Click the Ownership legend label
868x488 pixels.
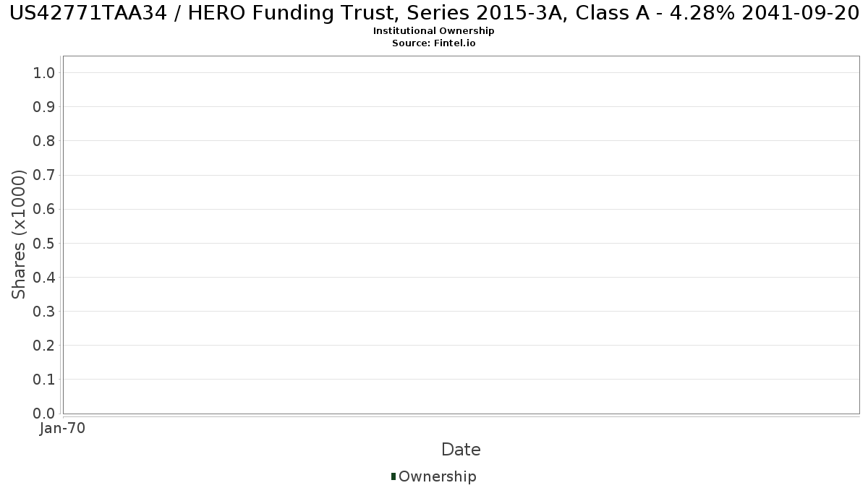(438, 476)
